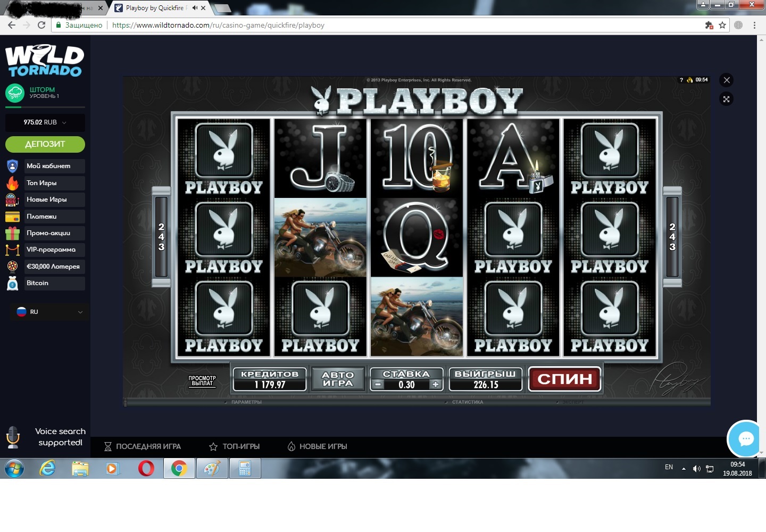Image resolution: width=766 pixels, height=532 pixels.
Task: Open the Chrome three-dot menu
Action: pyautogui.click(x=754, y=25)
